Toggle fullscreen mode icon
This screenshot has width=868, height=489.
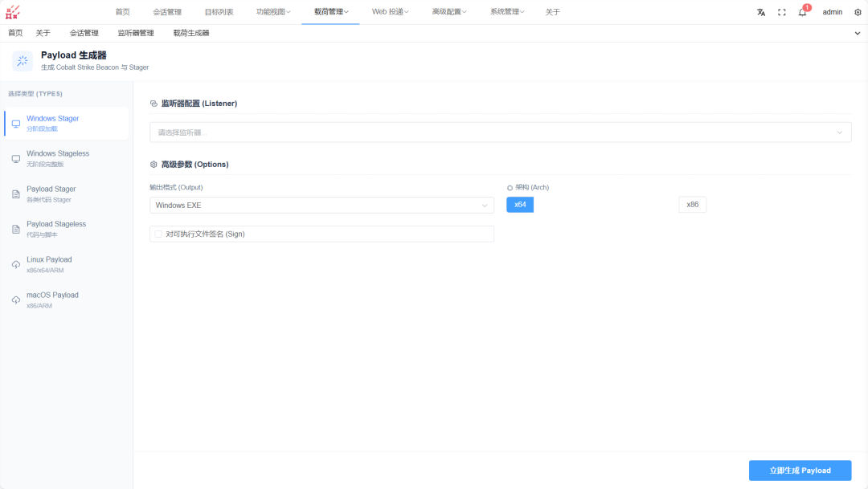point(782,12)
